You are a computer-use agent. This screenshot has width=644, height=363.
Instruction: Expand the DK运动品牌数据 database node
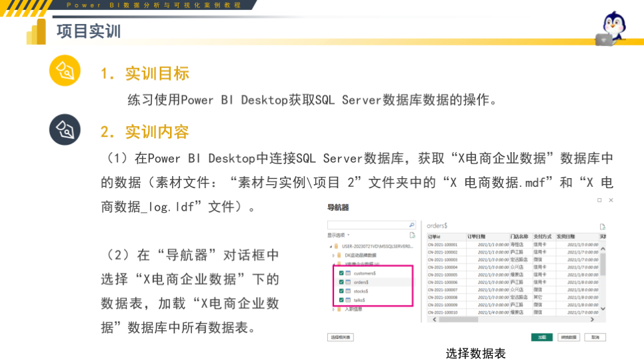pos(333,256)
